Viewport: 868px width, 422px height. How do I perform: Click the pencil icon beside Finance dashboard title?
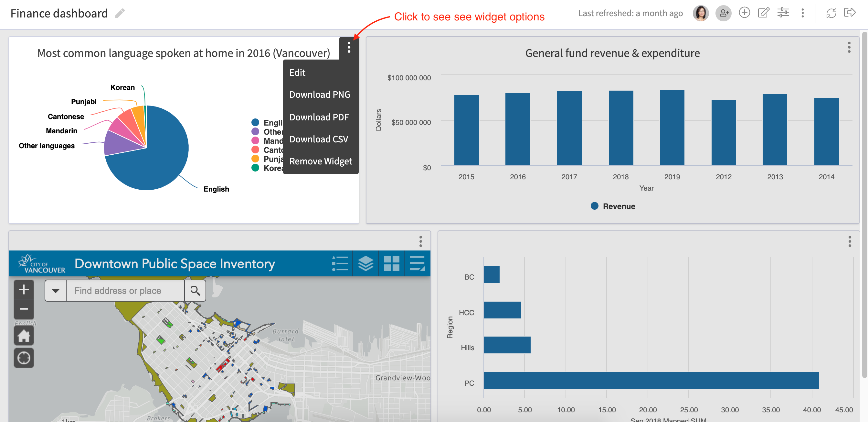pyautogui.click(x=120, y=14)
